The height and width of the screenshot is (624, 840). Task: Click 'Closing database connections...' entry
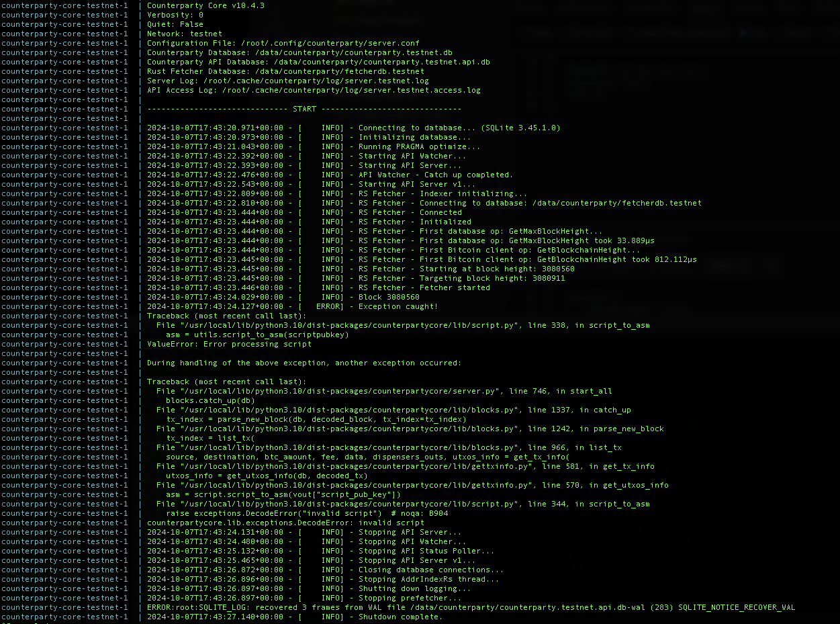[x=326, y=570]
